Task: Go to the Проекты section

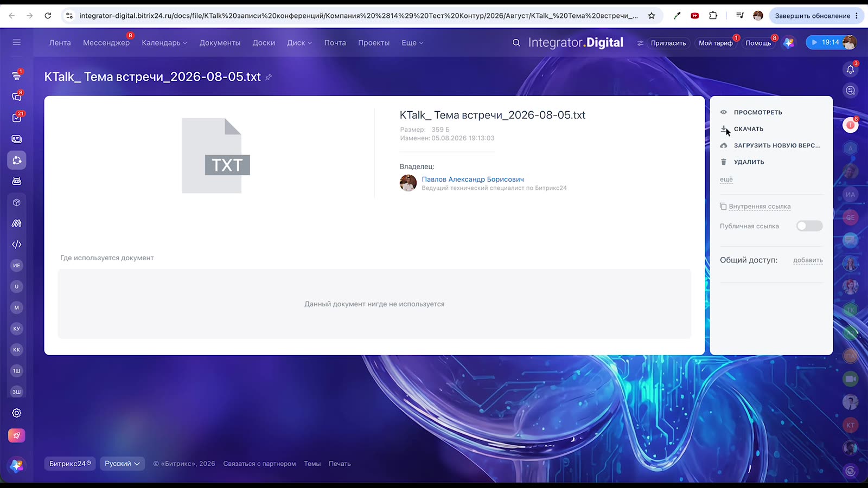Action: pos(374,43)
